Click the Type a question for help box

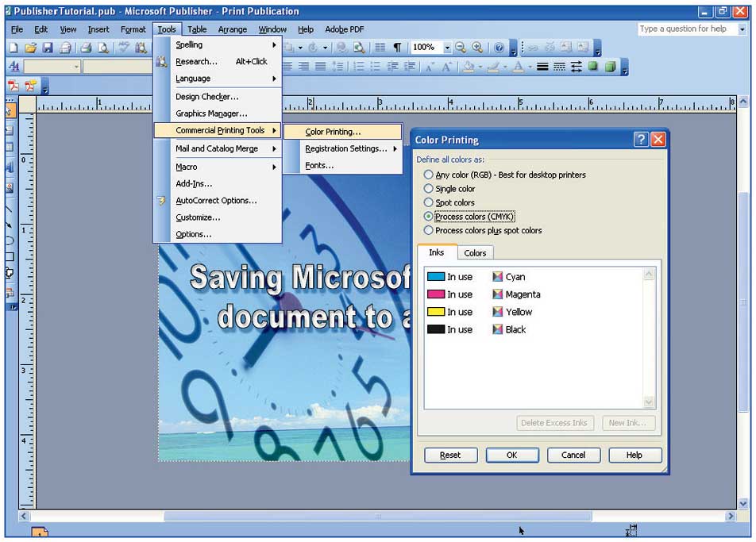tap(687, 29)
